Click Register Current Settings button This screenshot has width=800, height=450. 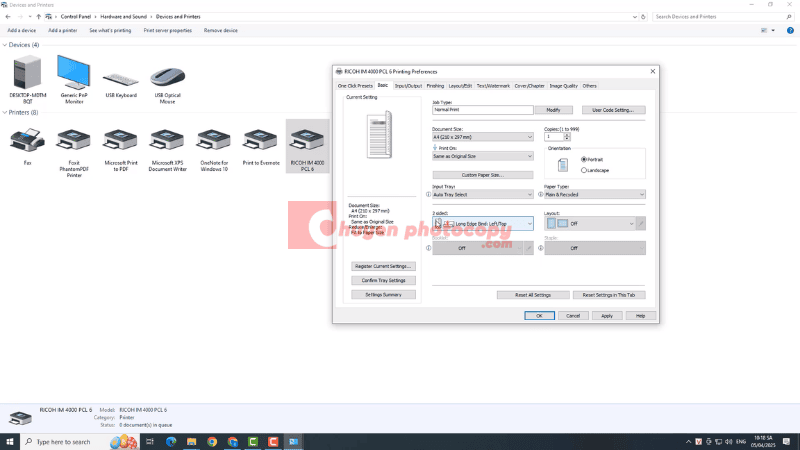pos(383,266)
